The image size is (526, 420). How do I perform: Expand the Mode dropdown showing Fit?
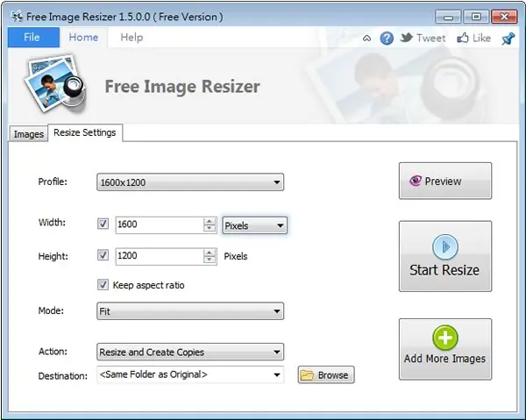190,311
